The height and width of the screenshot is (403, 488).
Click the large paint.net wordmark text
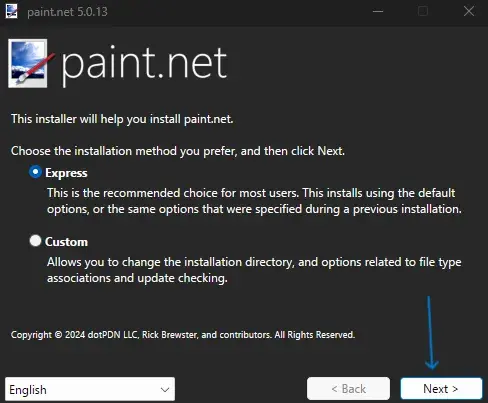tap(144, 65)
